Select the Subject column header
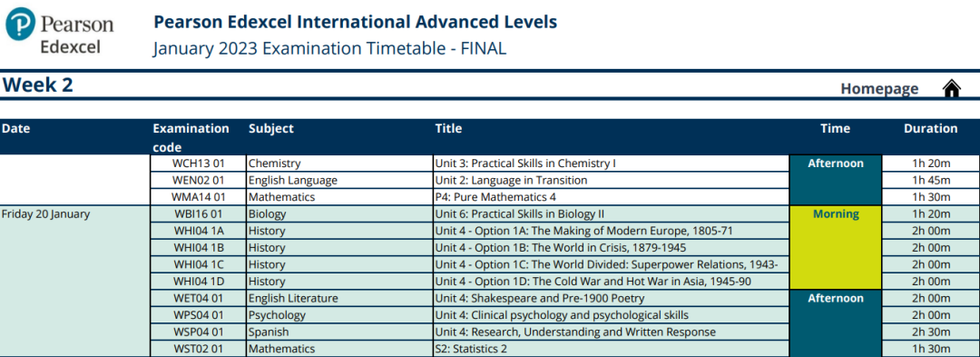Viewport: 980px width, 357px height. (270, 129)
